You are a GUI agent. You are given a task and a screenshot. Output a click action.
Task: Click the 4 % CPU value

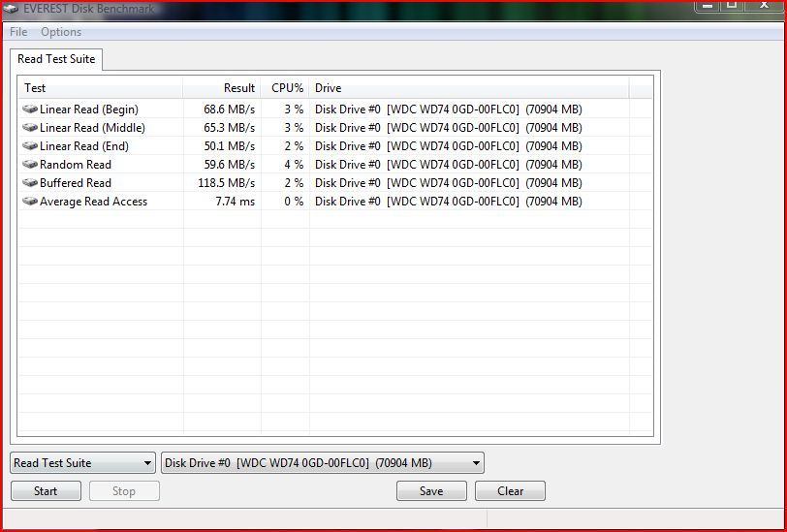click(x=294, y=164)
